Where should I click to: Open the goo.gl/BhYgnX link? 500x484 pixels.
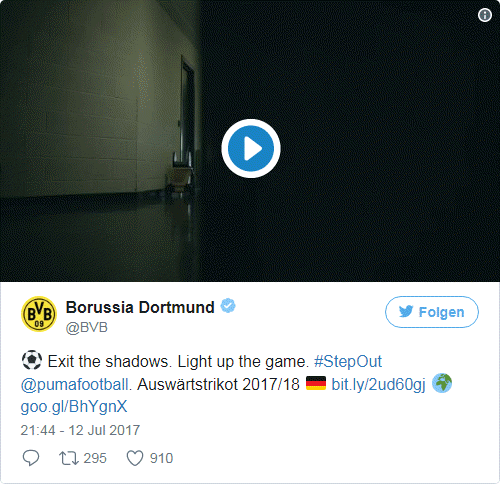pos(74,407)
